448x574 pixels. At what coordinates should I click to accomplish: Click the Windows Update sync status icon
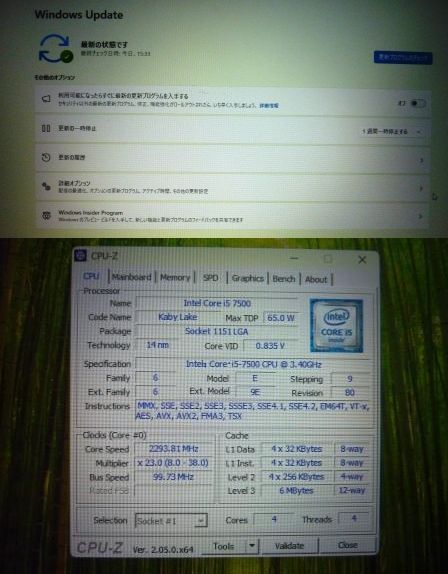pos(56,48)
